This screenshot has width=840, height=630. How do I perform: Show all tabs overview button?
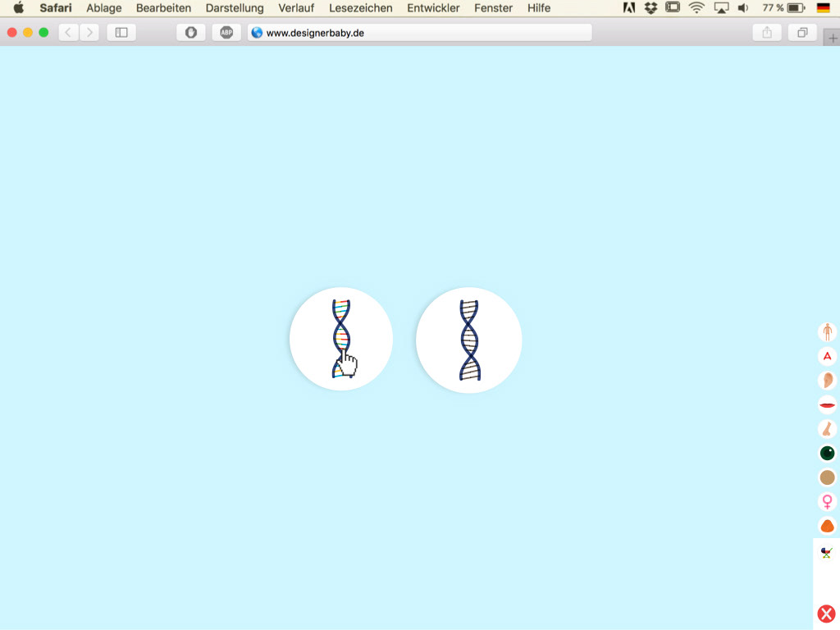point(802,33)
